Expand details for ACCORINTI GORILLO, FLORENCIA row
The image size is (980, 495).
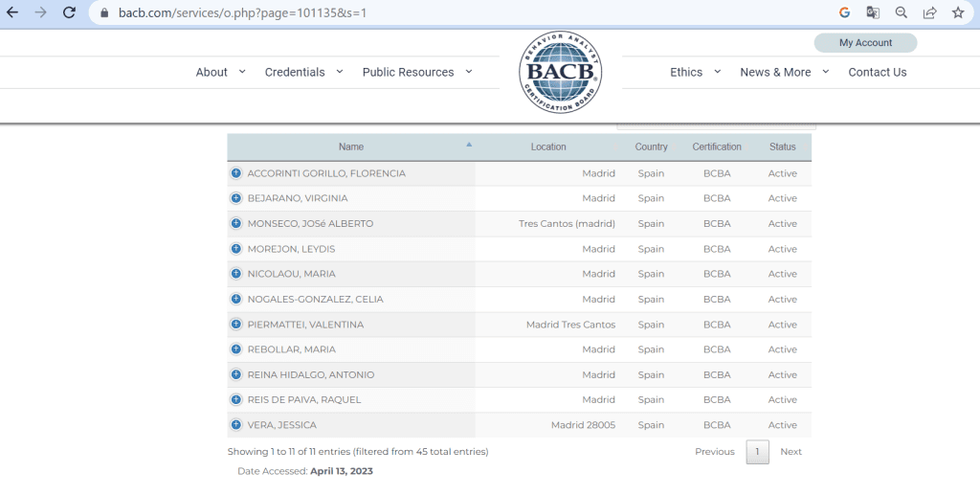[x=235, y=173]
